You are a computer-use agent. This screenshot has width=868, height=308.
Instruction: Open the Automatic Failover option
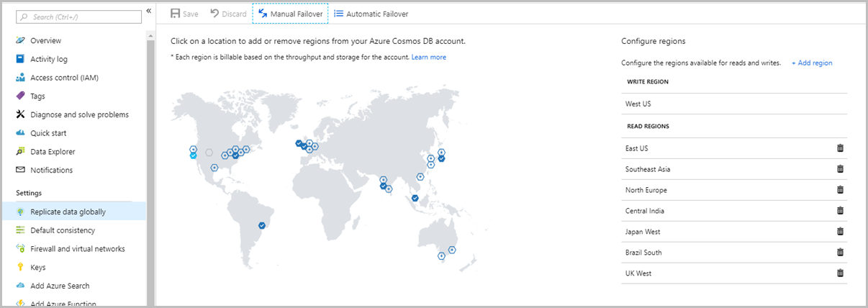pyautogui.click(x=371, y=14)
